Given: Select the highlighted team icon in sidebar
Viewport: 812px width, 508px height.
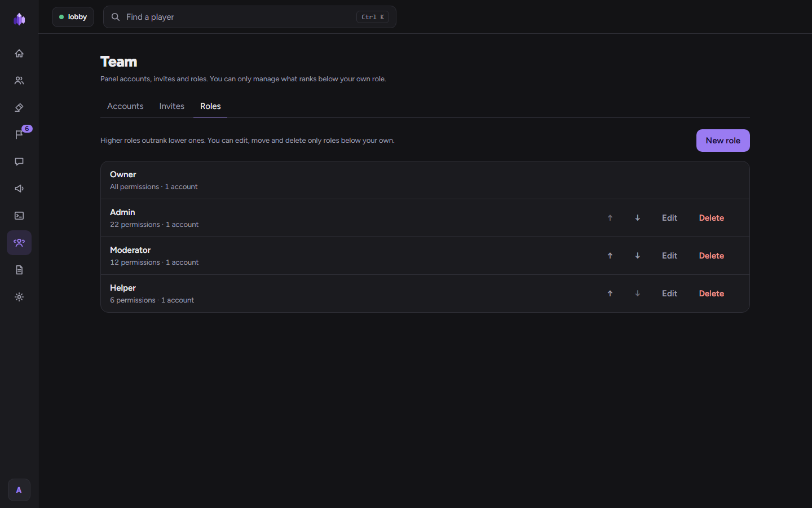Looking at the screenshot, I should point(19,243).
